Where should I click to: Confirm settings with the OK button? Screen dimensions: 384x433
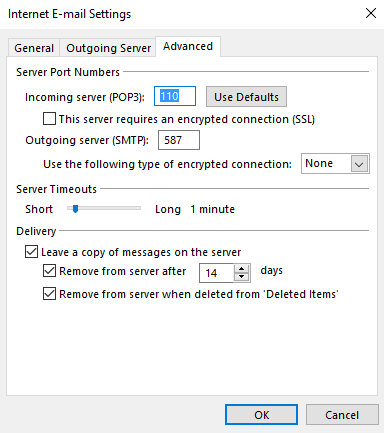[261, 415]
